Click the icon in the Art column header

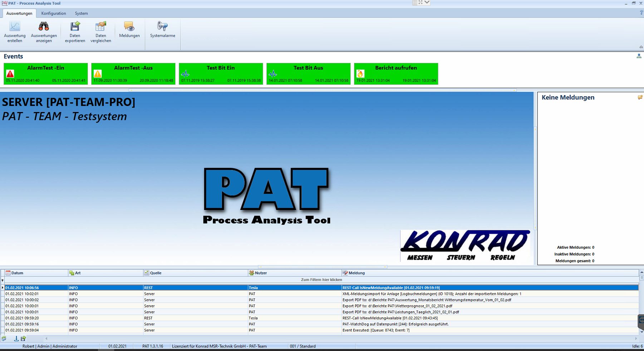[72, 273]
